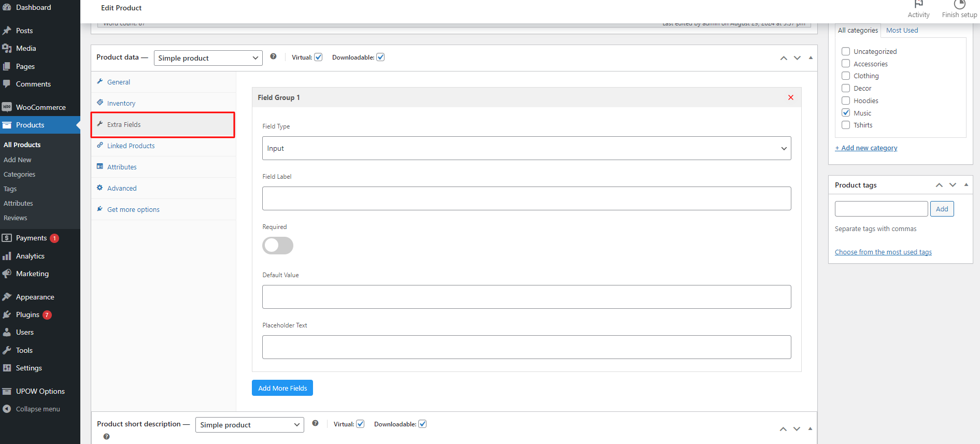Click the Users person icon
The height and width of the screenshot is (444, 980).
(7, 332)
